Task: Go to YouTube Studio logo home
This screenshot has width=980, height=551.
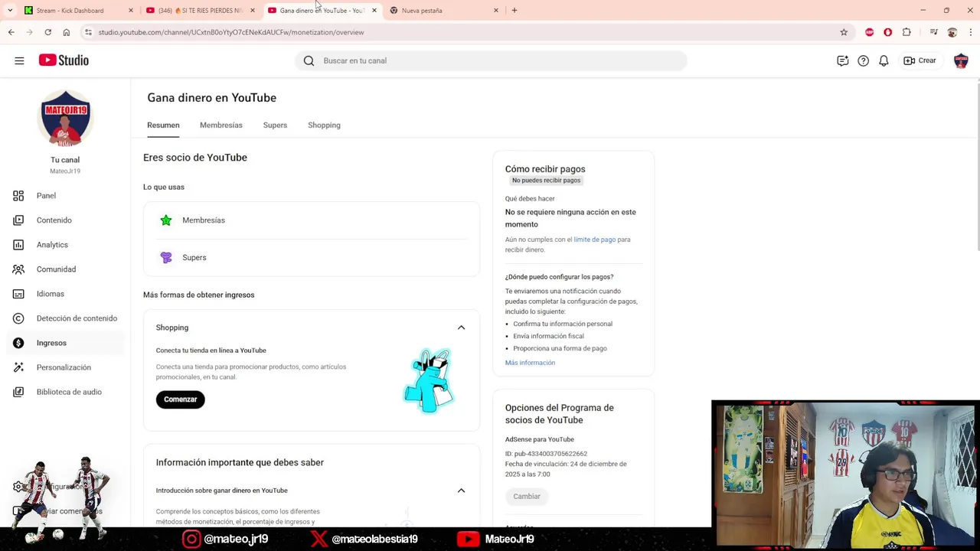Action: (x=64, y=60)
